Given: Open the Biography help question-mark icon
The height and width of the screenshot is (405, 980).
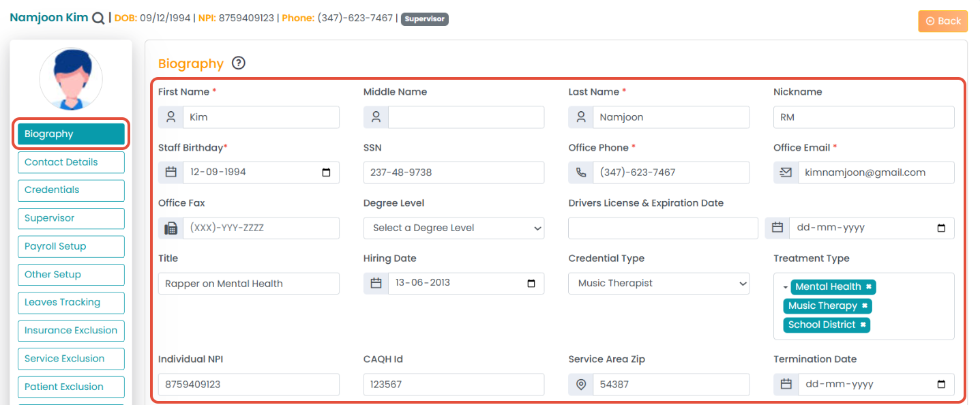Looking at the screenshot, I should coord(238,63).
